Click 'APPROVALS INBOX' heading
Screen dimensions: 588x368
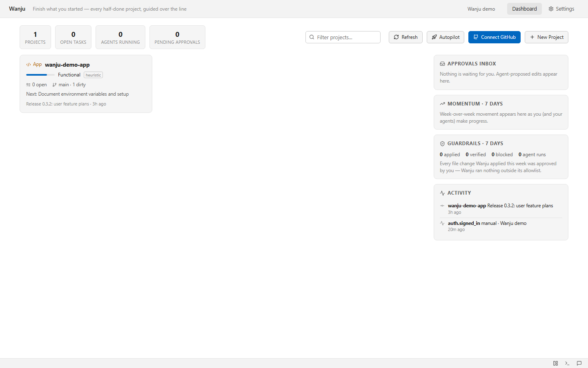click(x=472, y=64)
